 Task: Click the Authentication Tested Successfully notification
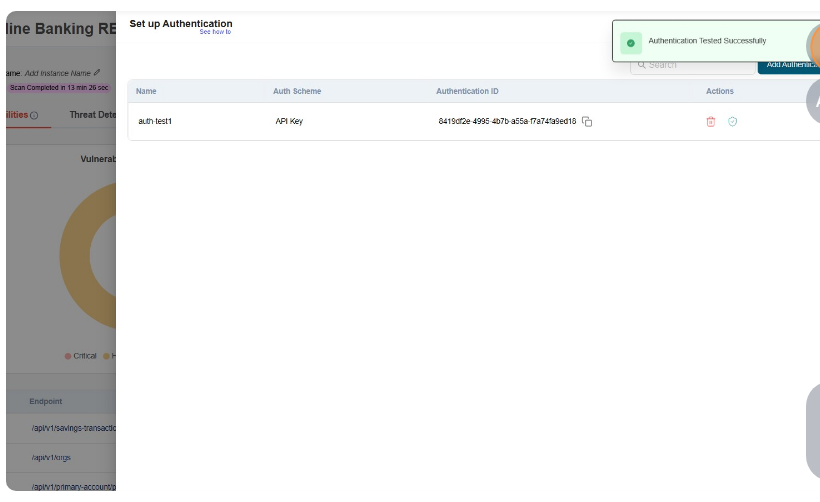(707, 41)
